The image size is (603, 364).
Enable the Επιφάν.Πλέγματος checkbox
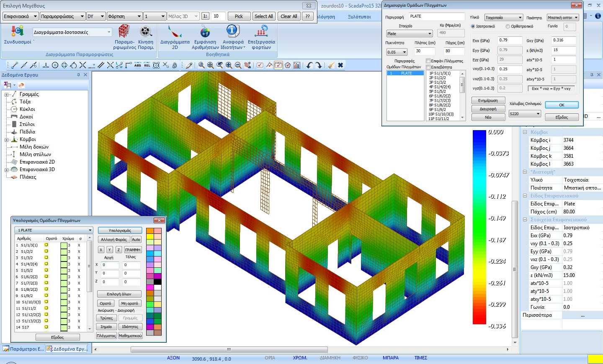click(x=428, y=61)
